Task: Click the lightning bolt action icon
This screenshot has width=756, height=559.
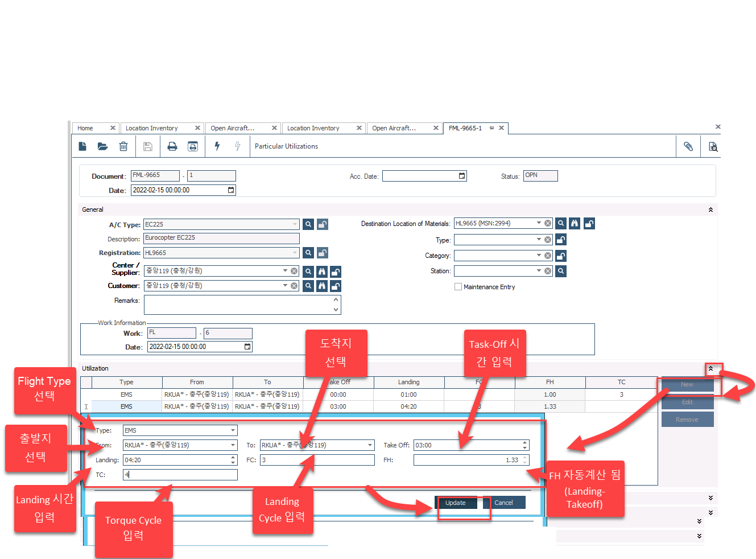Action: point(217,146)
